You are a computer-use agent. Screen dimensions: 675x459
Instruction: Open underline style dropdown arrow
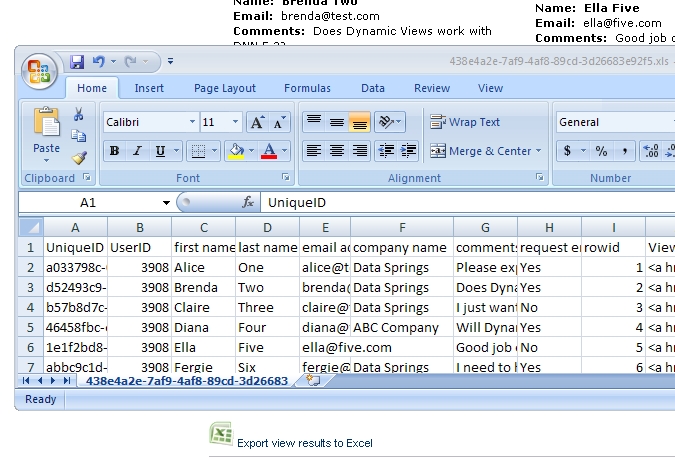click(x=176, y=151)
